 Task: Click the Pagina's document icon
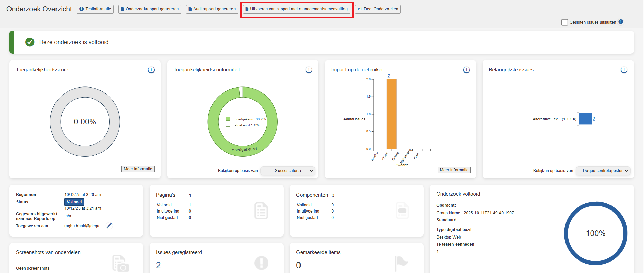pos(261,210)
